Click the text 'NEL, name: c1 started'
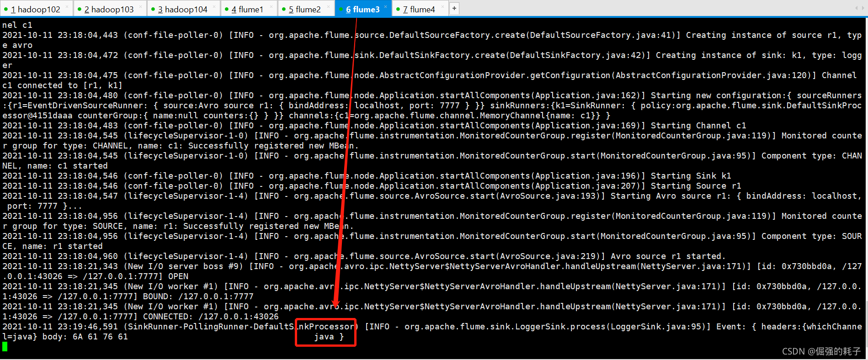 tap(55, 166)
